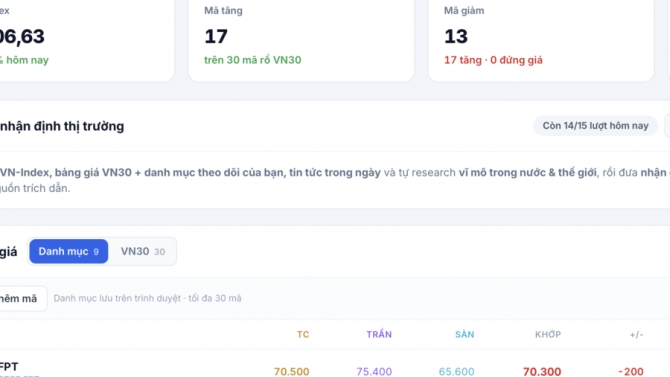Screen dimensions: 670x377
Task: Click FPT matched price 70.300
Action: pos(542,371)
